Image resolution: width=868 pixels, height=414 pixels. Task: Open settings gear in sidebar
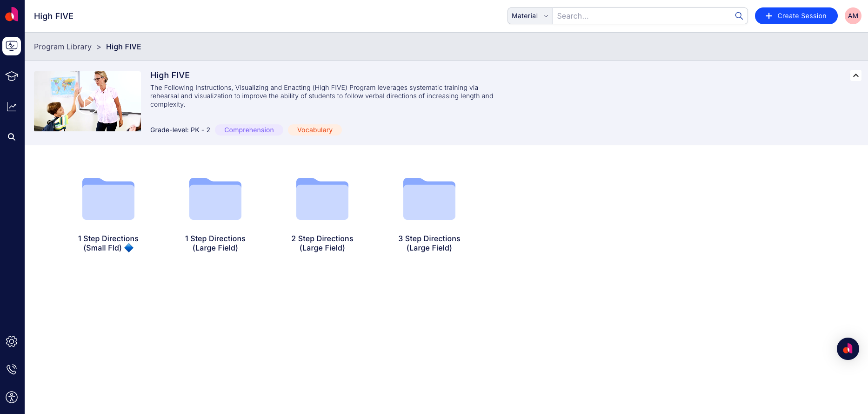pos(12,341)
